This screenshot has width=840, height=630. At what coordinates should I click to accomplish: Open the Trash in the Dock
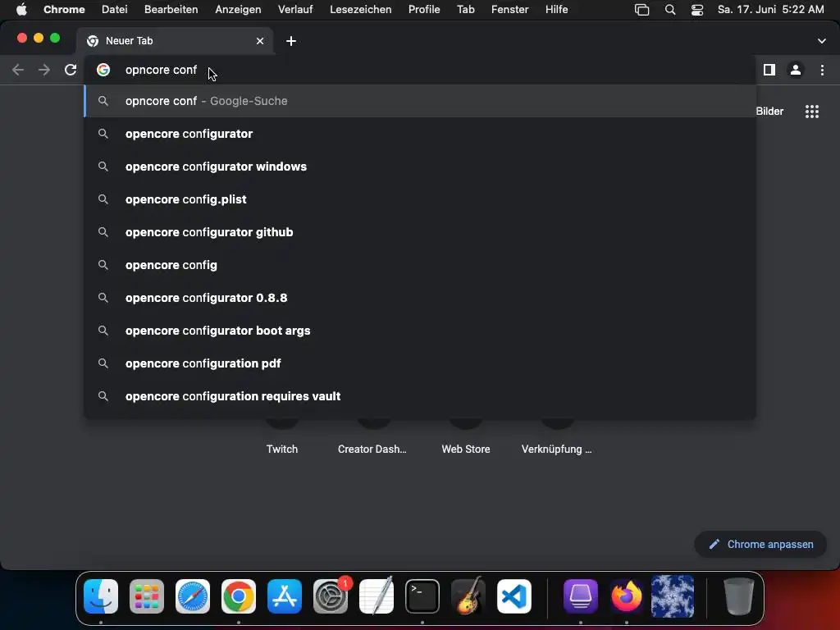[x=739, y=596]
